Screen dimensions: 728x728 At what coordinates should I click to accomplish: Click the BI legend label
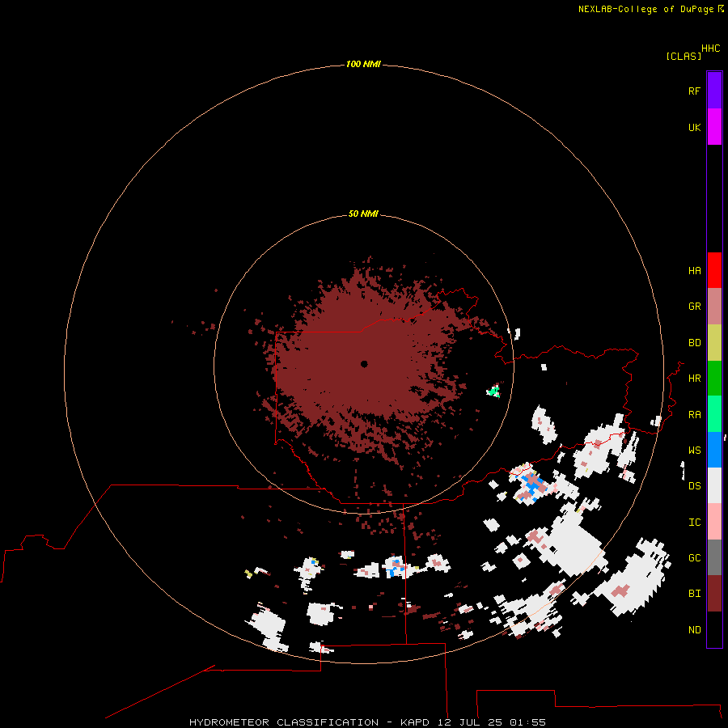[694, 594]
